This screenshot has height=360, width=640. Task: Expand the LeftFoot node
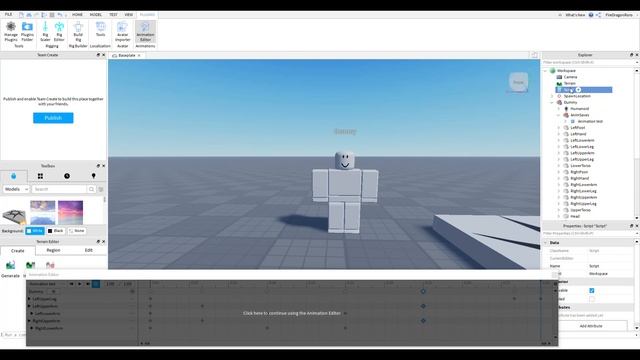[559, 128]
